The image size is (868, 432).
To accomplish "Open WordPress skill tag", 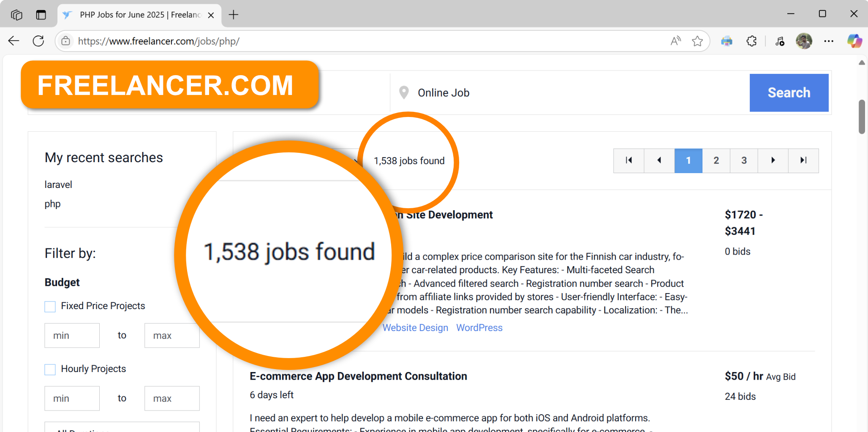I will [x=479, y=328].
